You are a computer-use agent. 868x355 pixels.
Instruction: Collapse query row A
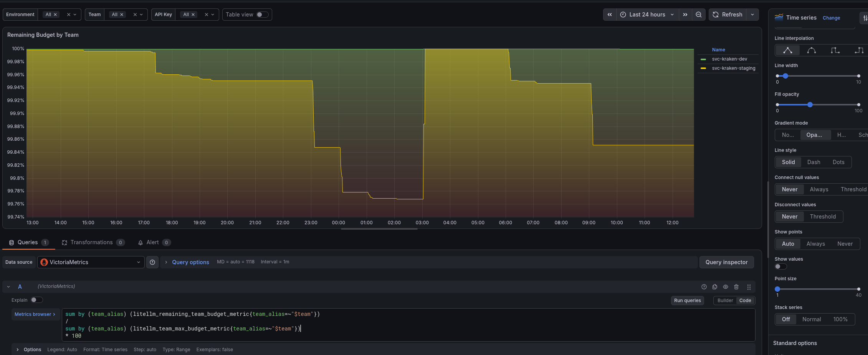tap(8, 287)
